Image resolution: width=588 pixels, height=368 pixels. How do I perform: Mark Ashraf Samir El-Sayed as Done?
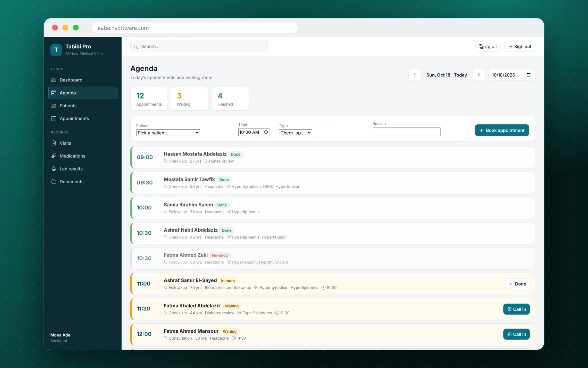517,284
